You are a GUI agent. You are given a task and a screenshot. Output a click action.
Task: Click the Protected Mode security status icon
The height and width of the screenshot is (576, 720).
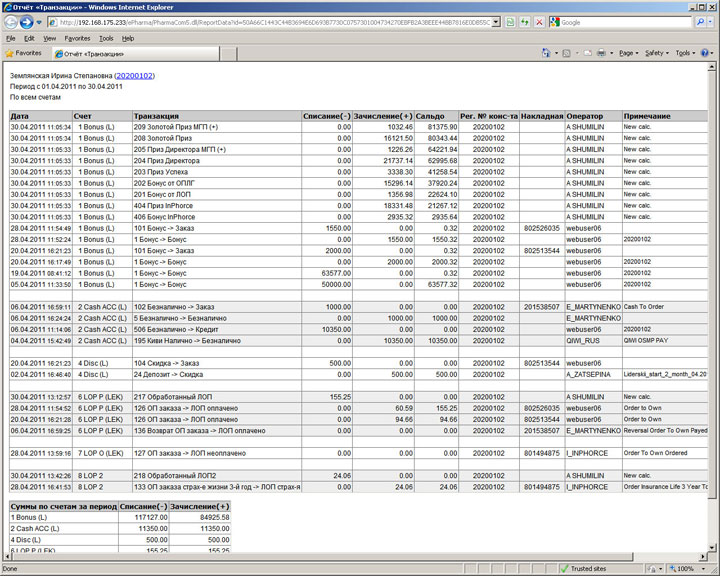[652, 569]
